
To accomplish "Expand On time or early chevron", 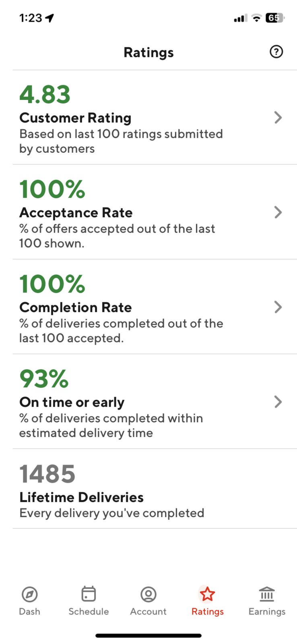I will pos(278,401).
